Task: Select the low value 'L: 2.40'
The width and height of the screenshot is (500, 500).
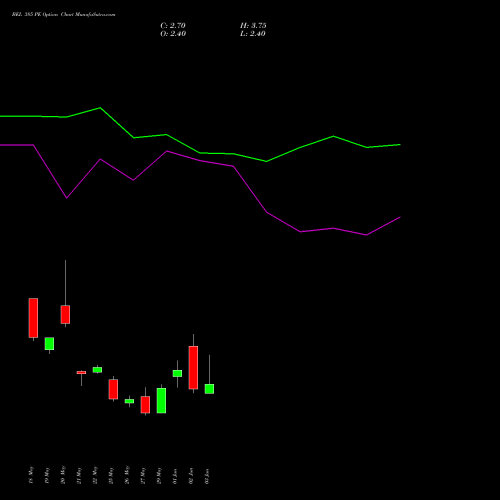Action: (253, 34)
